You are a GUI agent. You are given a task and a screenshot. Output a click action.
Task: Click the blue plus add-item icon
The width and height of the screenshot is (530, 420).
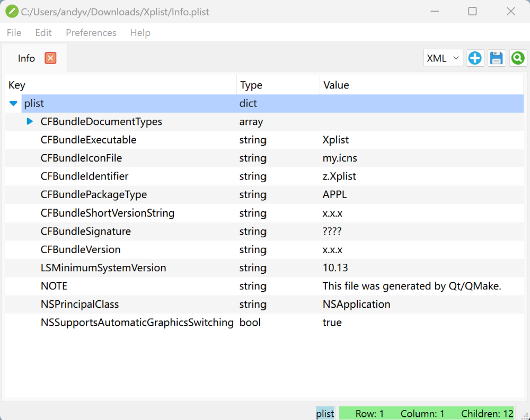coord(475,58)
